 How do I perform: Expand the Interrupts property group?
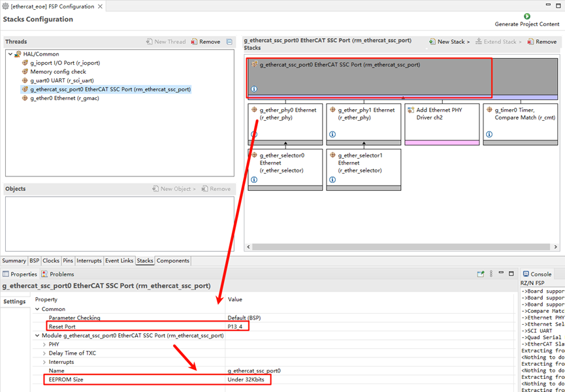tap(44, 362)
